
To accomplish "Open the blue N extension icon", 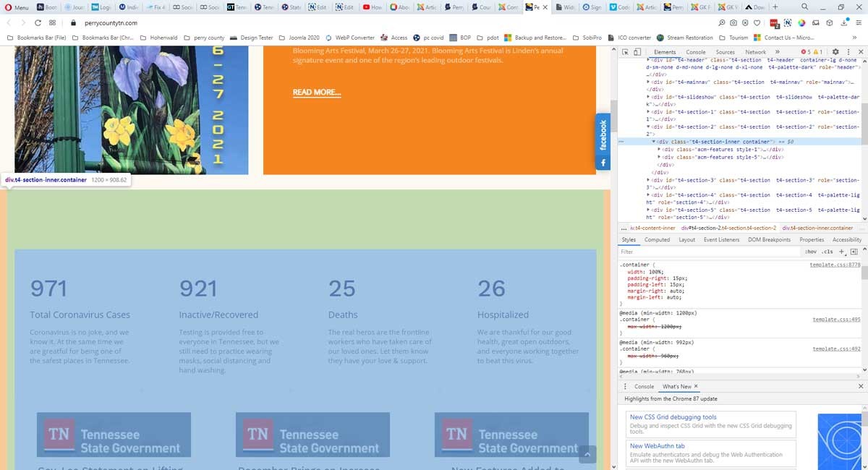I will point(788,23).
